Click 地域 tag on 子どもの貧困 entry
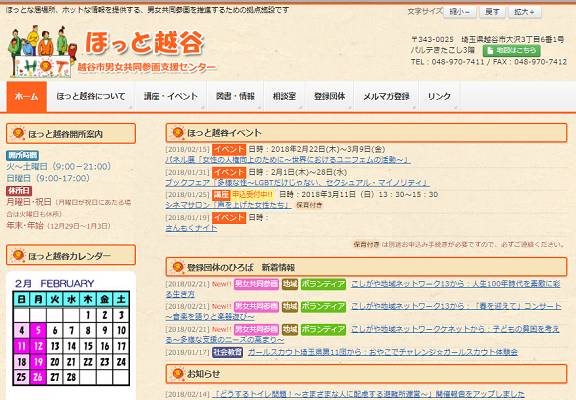576x400 pixels. (x=289, y=329)
